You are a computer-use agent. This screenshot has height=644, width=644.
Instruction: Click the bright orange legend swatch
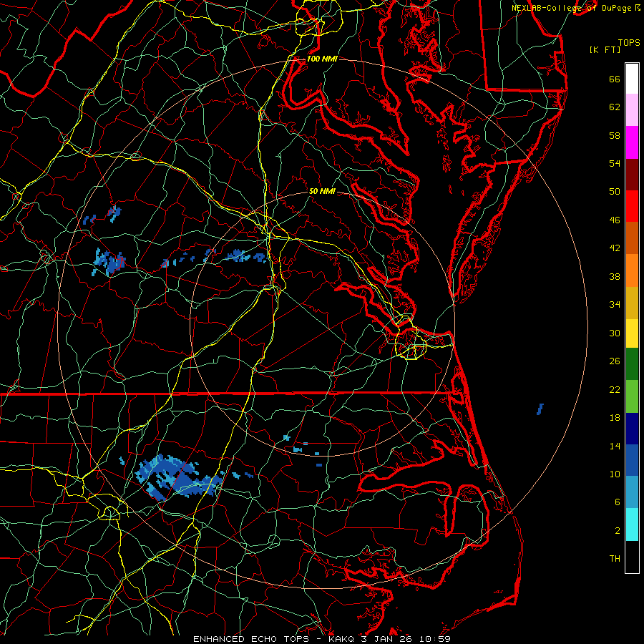(x=632, y=270)
